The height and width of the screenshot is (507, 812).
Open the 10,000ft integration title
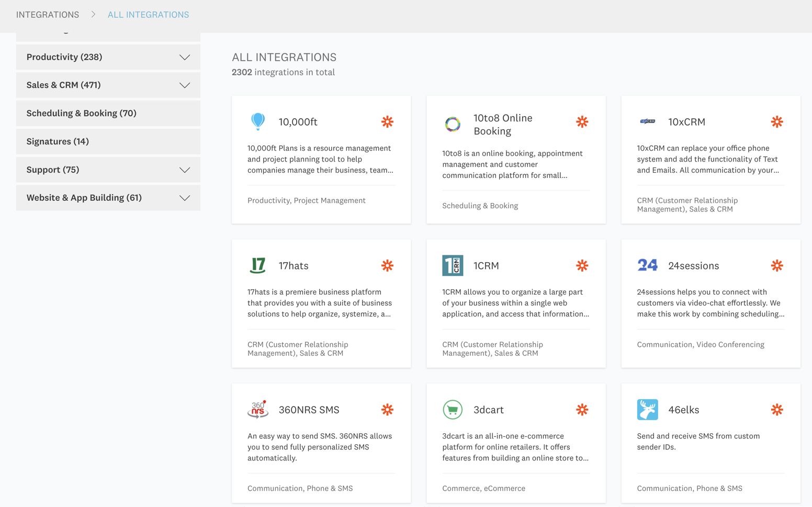point(298,122)
